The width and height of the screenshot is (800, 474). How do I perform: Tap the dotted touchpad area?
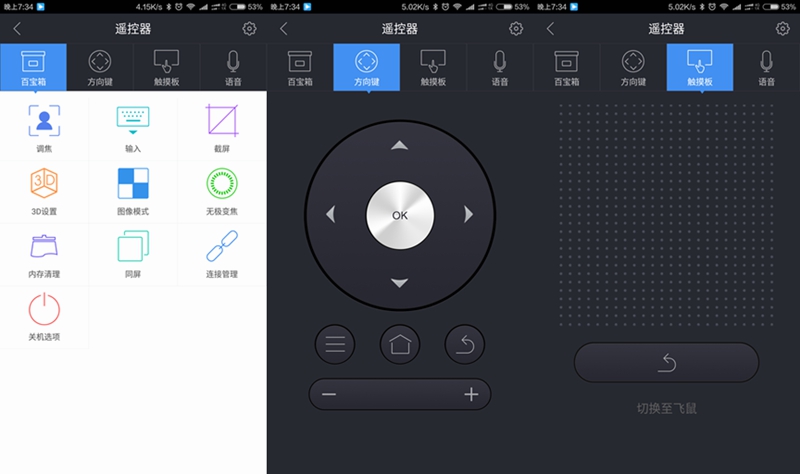tap(666, 214)
